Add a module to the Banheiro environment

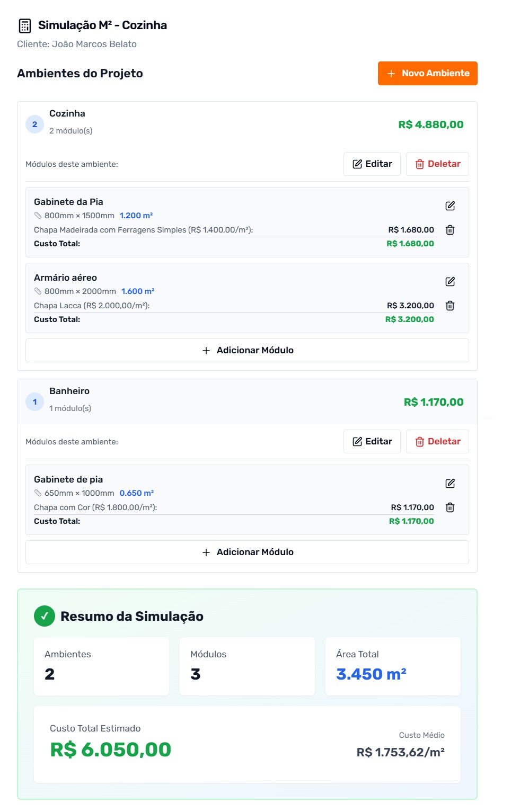[x=247, y=552]
